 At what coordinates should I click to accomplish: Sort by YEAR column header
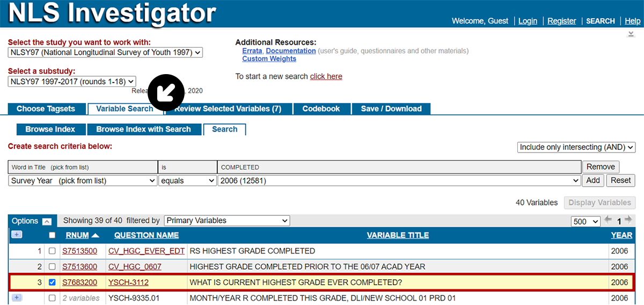[x=621, y=235]
